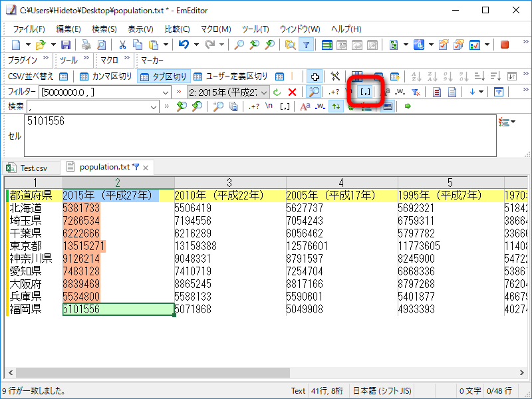Click the horizontal scrollbar left arrow
This screenshot has width=532, height=399.
pos(11,372)
